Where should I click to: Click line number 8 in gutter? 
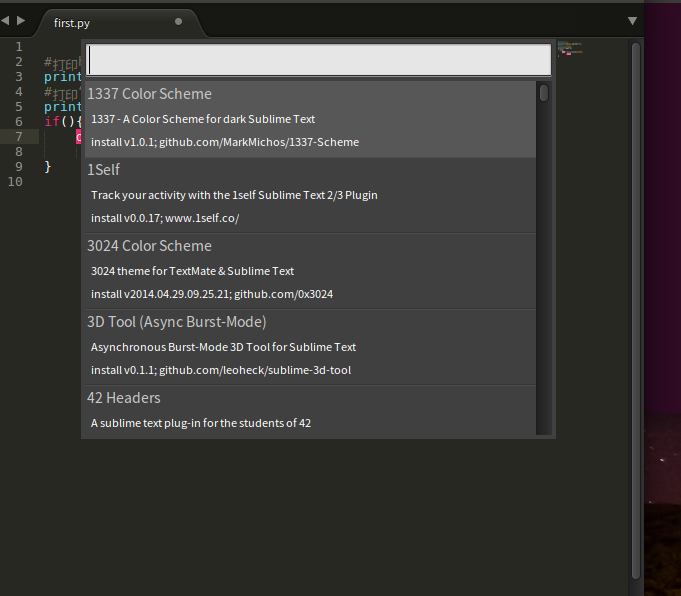pyautogui.click(x=19, y=152)
